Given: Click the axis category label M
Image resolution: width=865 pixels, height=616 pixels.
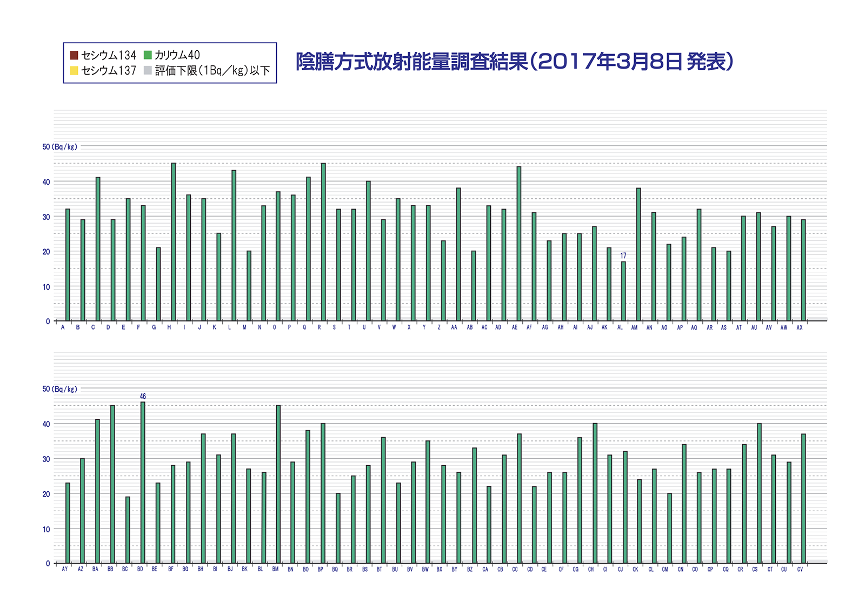Looking at the screenshot, I should [x=244, y=327].
